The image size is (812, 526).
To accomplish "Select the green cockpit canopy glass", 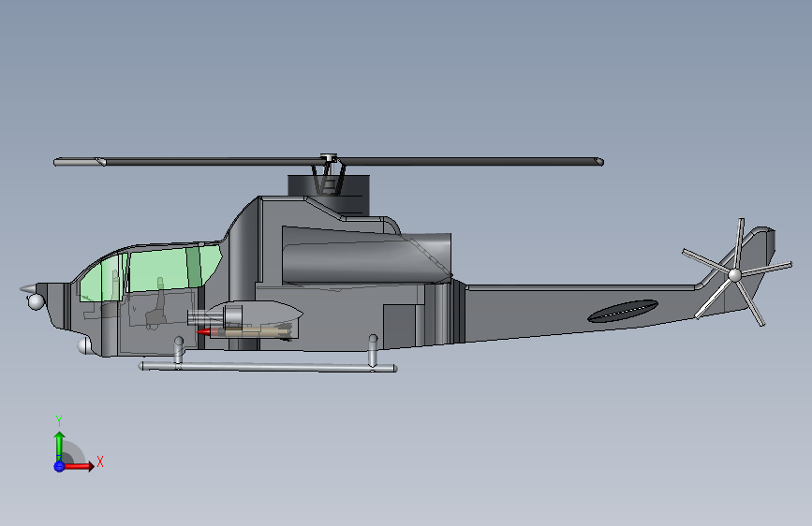I will coord(150,273).
